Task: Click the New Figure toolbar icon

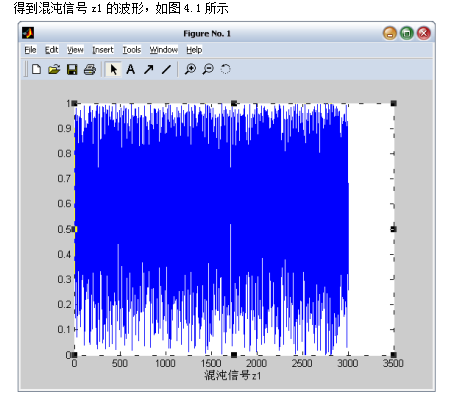Action: click(36, 69)
